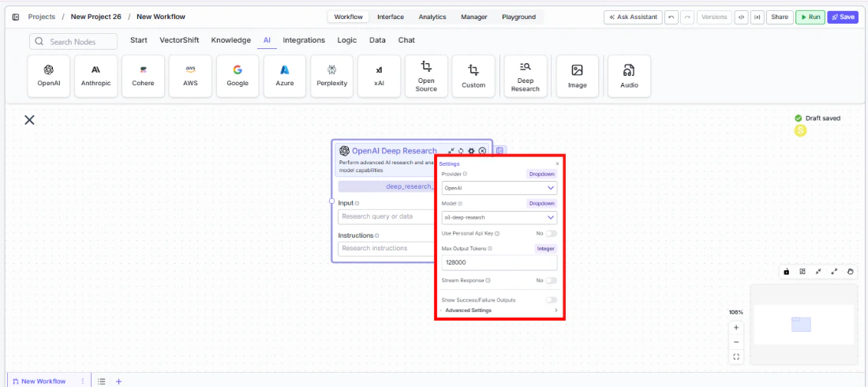Click the Research query or data input
Viewport: 868px width, 387px height.
point(387,216)
